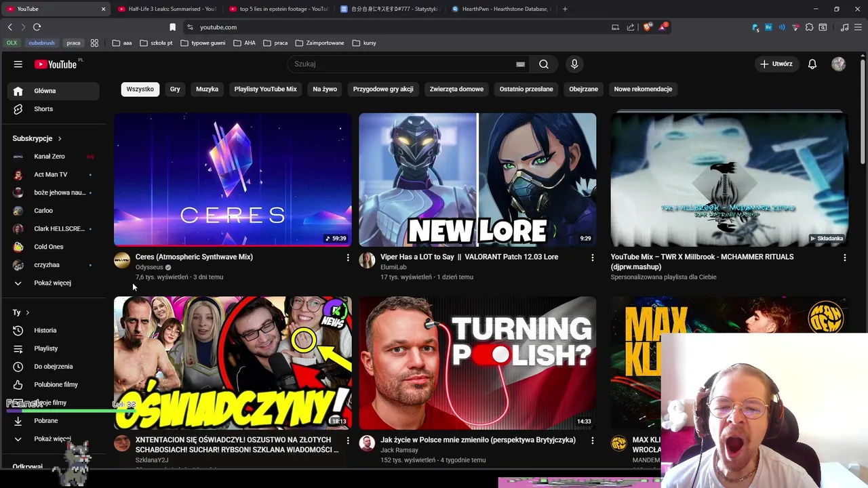Screen dimensions: 868x488
Task: Open new browser tab plus button
Action: pyautogui.click(x=565, y=9)
